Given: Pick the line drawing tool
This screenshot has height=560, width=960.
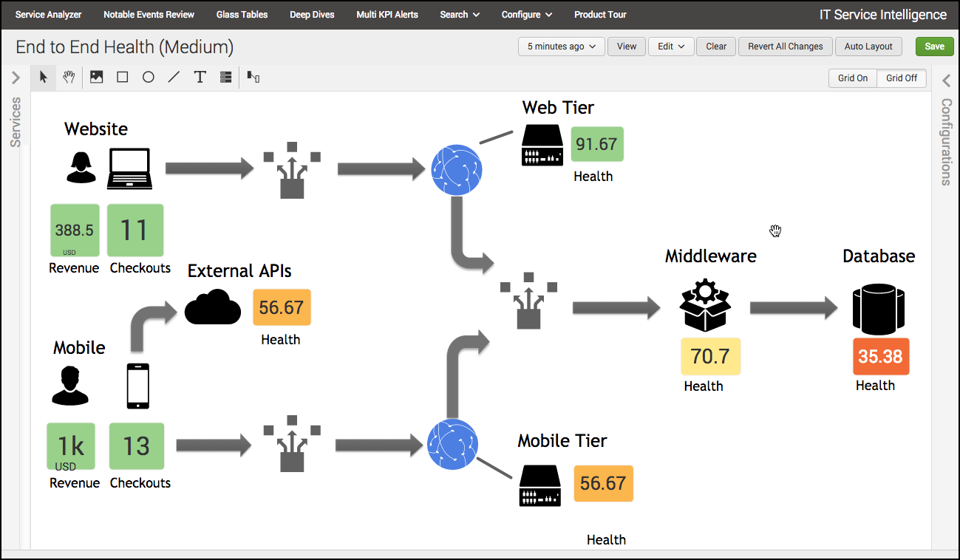Looking at the screenshot, I should point(173,77).
